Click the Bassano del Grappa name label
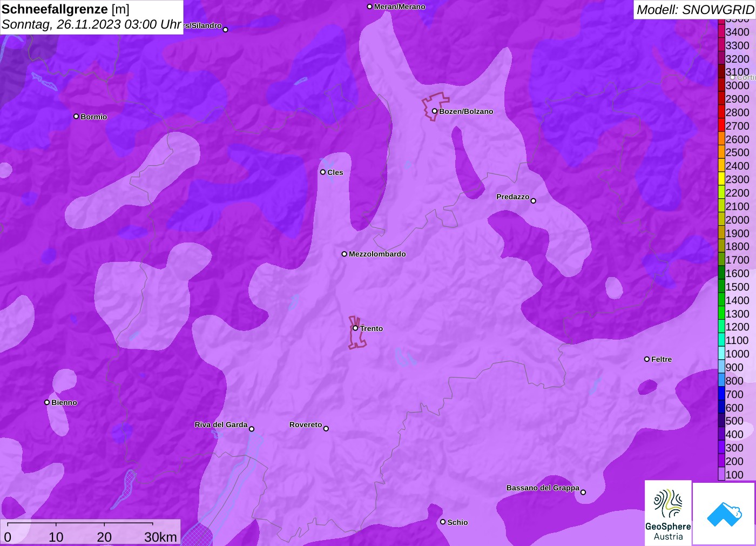This screenshot has width=756, height=546. pos(543,488)
